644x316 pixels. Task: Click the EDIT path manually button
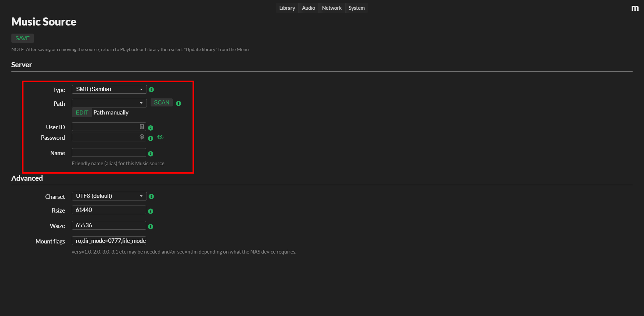point(82,112)
